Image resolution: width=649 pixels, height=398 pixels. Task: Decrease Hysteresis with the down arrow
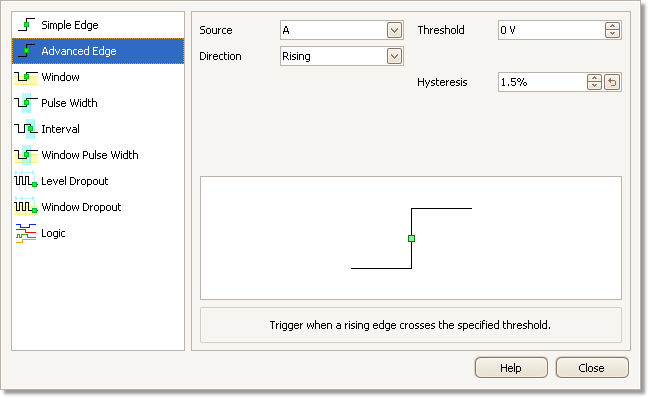(594, 86)
